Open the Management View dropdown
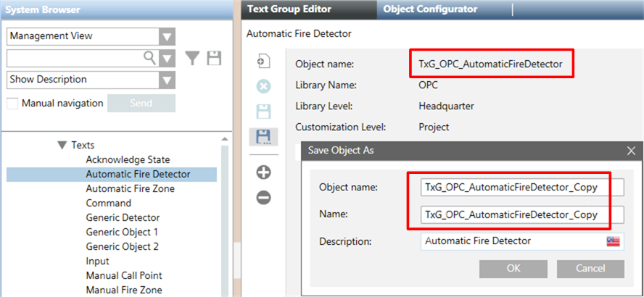Image resolution: width=644 pixels, height=297 pixels. click(x=168, y=36)
